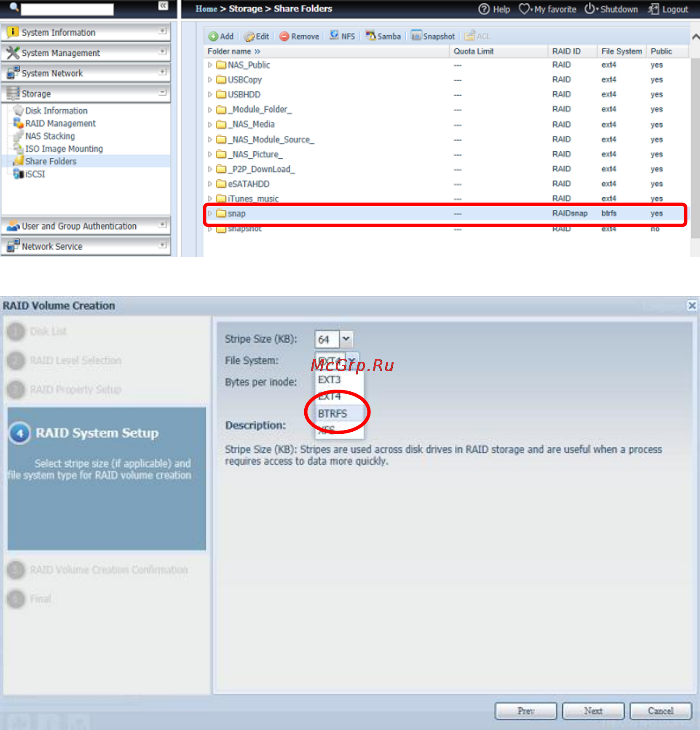Expand System Management section

pyautogui.click(x=163, y=51)
